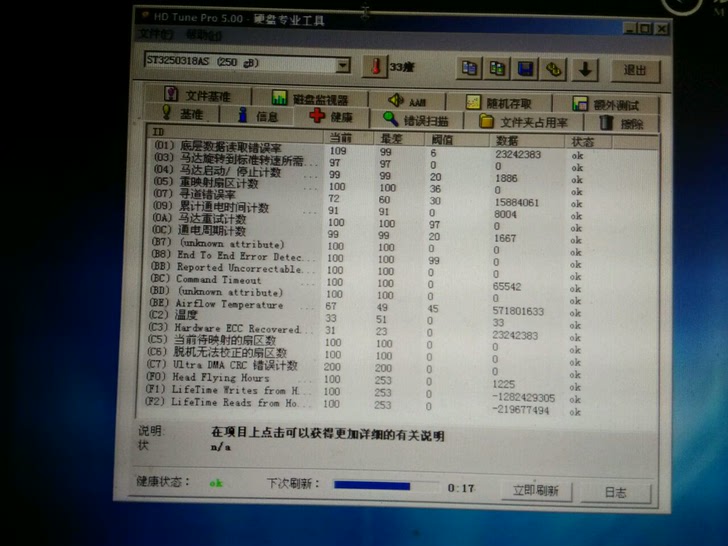
Task: Click the refresh countdown progress bar
Action: tap(386, 486)
